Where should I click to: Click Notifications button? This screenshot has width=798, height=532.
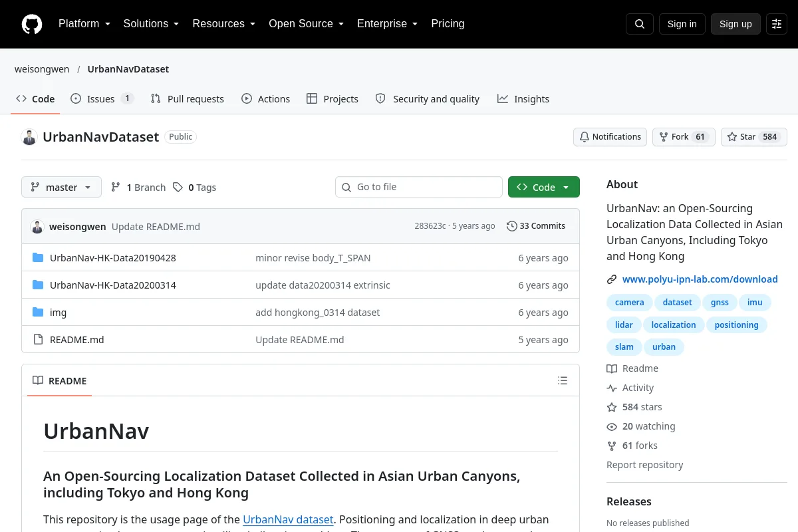610,137
